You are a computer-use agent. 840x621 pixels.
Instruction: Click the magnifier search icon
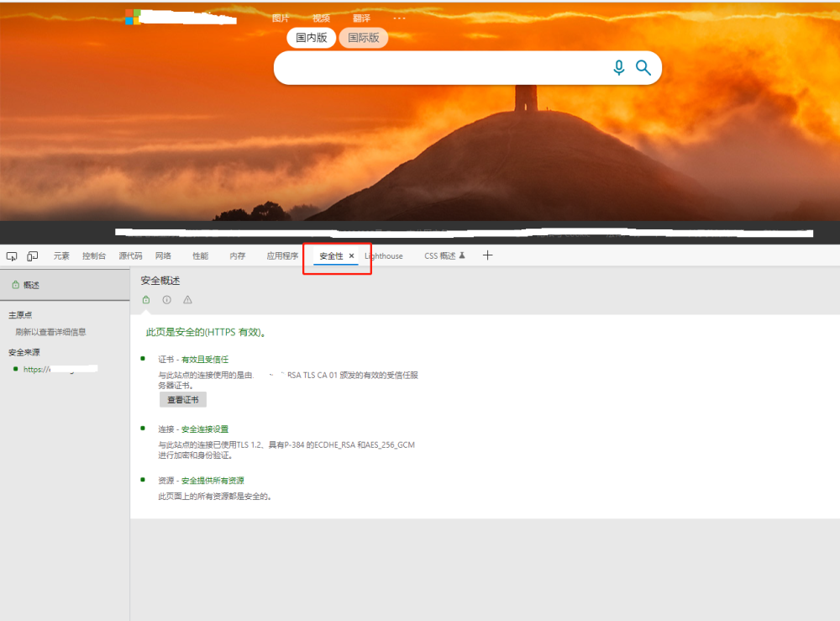(643, 67)
